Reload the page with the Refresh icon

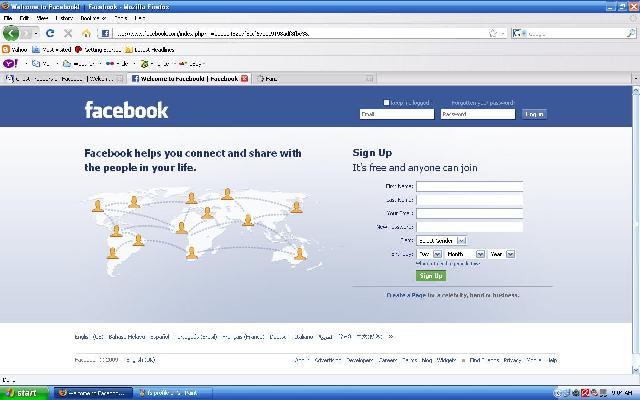click(50, 33)
